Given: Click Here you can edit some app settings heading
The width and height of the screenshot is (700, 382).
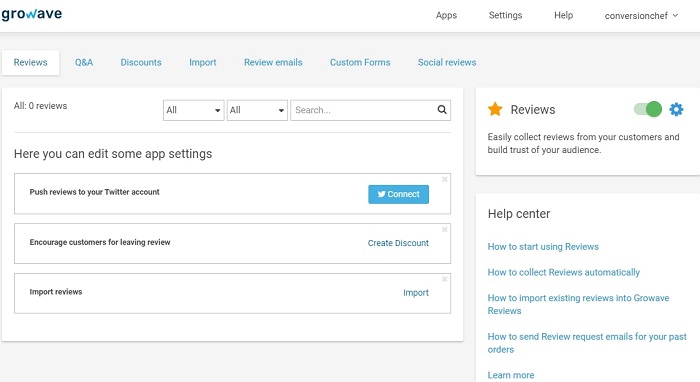Looking at the screenshot, I should click(113, 154).
